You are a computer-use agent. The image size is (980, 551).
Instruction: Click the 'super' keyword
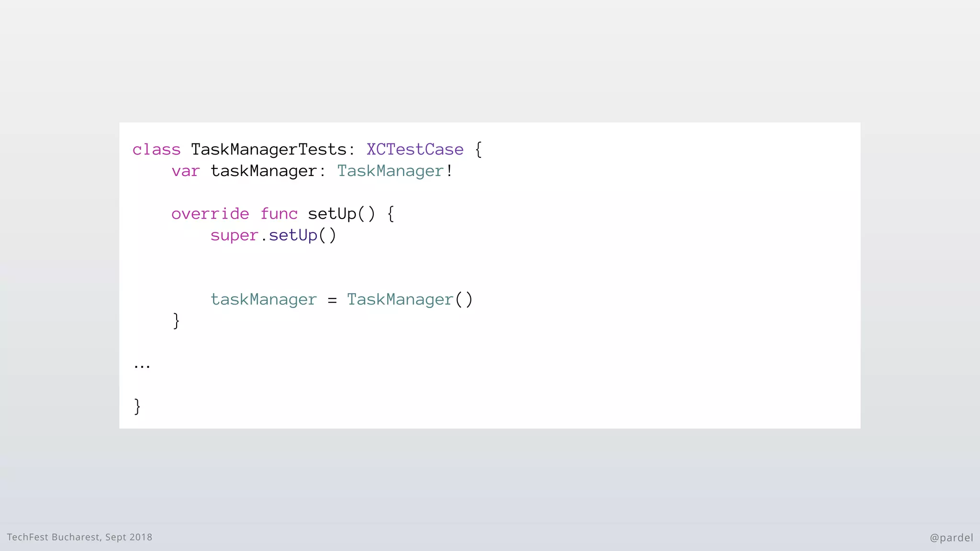(234, 235)
